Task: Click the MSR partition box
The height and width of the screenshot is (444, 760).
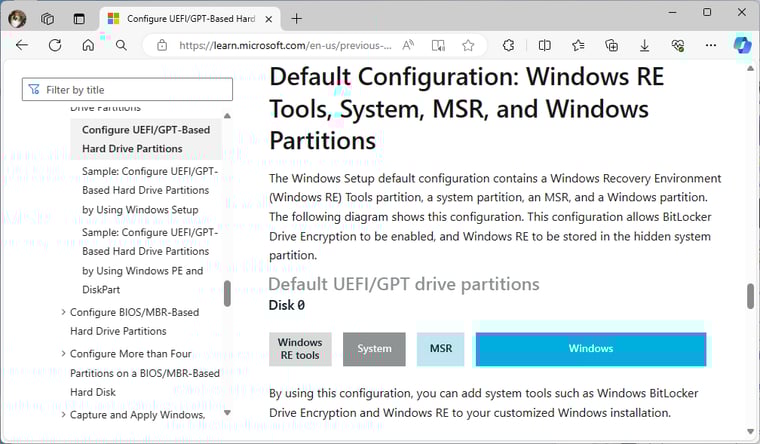Action: click(441, 349)
